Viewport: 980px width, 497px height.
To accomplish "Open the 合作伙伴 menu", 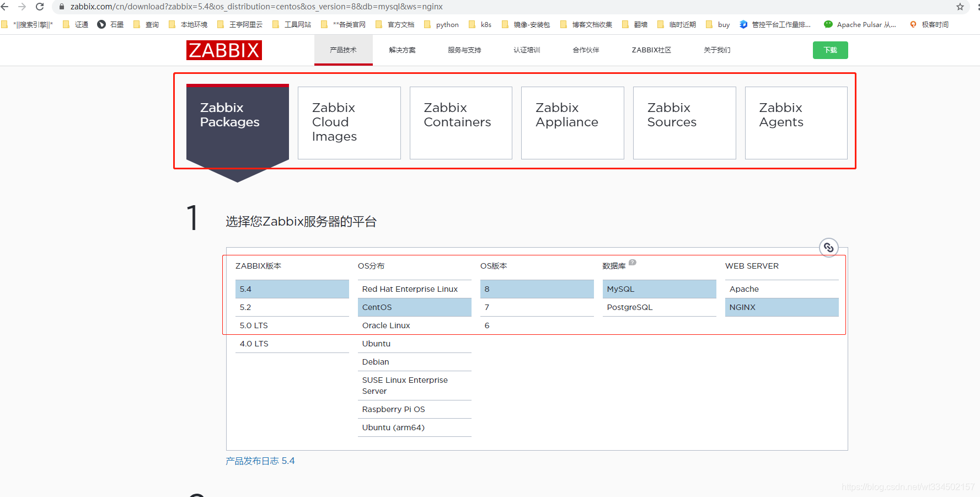I will click(586, 50).
